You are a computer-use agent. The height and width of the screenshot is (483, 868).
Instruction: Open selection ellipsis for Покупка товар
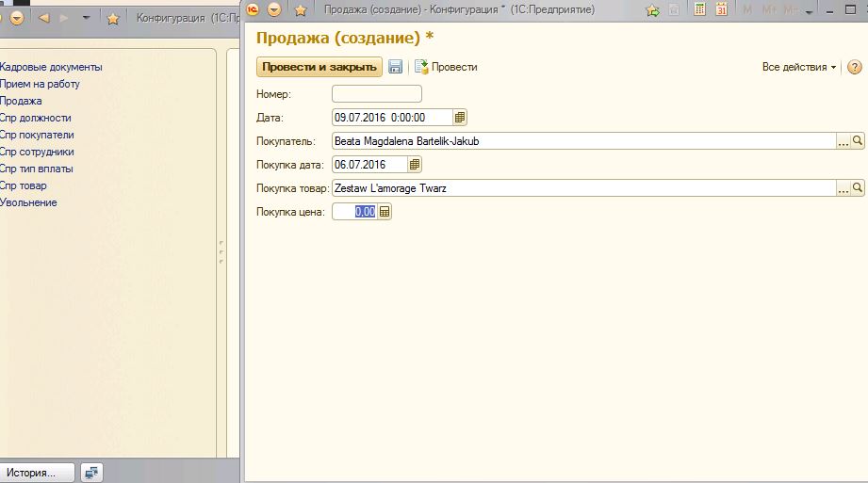843,188
